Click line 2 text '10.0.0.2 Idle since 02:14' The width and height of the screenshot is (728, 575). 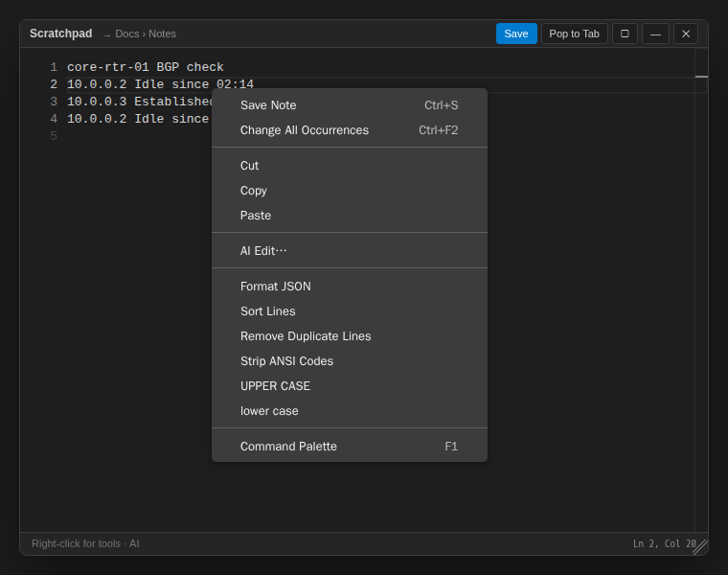pos(160,84)
